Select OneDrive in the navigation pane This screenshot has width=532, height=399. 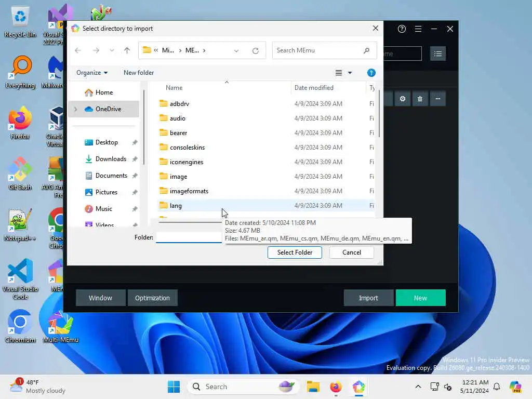click(104, 109)
